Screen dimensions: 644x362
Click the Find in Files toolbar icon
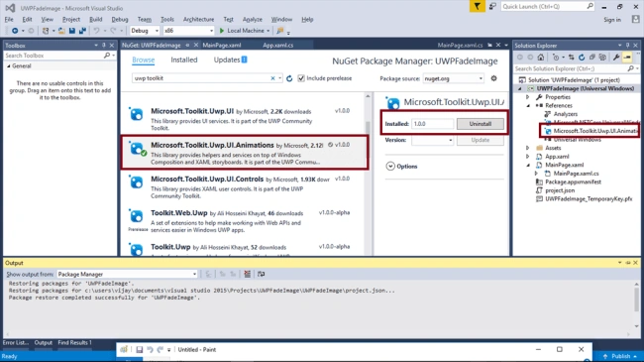tap(280, 31)
